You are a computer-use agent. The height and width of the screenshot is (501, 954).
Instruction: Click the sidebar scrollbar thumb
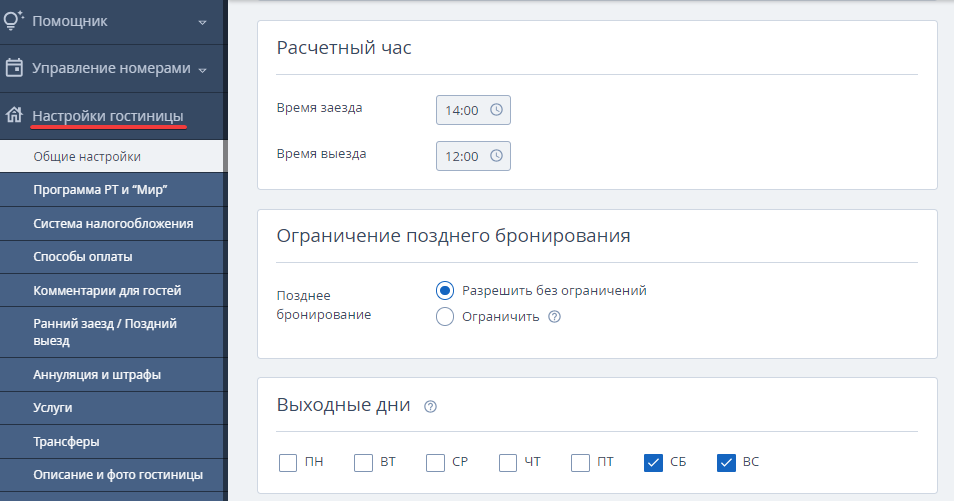225,156
